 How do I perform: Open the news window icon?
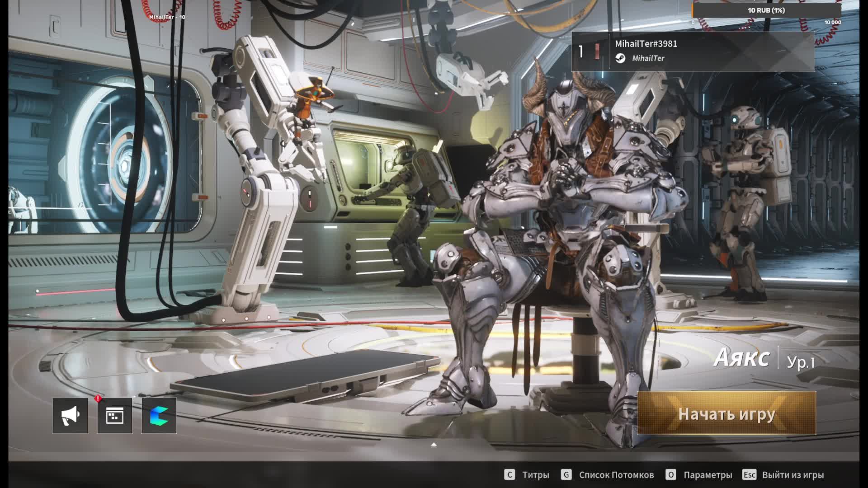(114, 415)
